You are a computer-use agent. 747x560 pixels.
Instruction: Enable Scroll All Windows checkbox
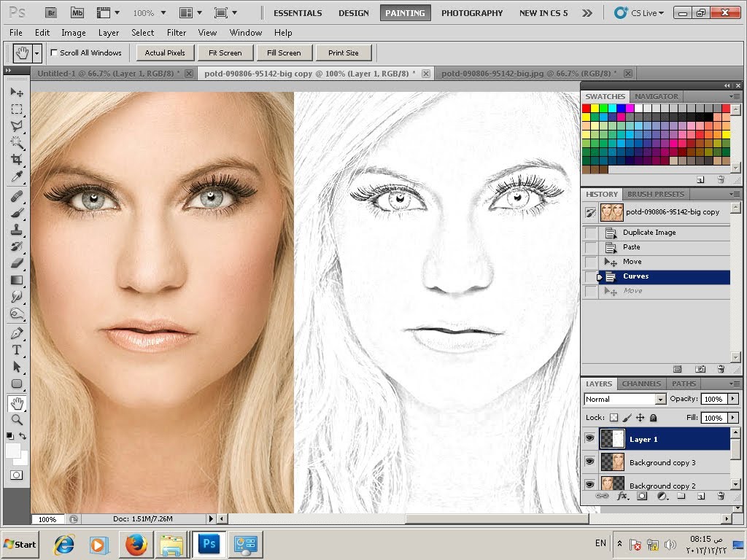point(54,52)
